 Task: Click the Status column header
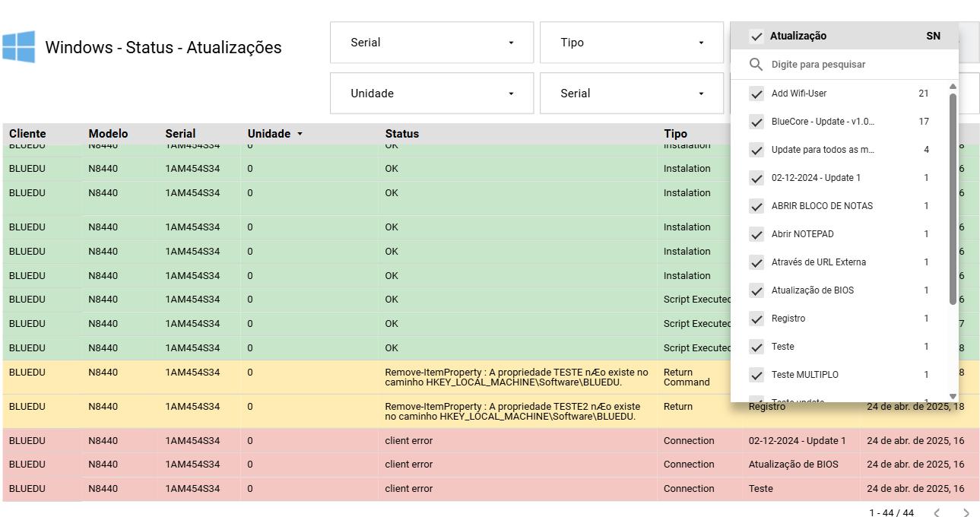click(401, 134)
